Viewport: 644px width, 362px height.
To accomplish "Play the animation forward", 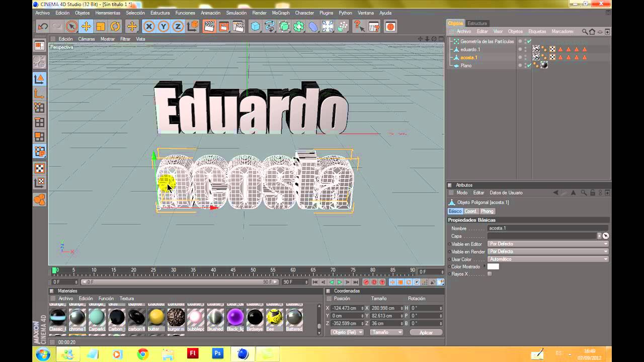I will (x=340, y=282).
